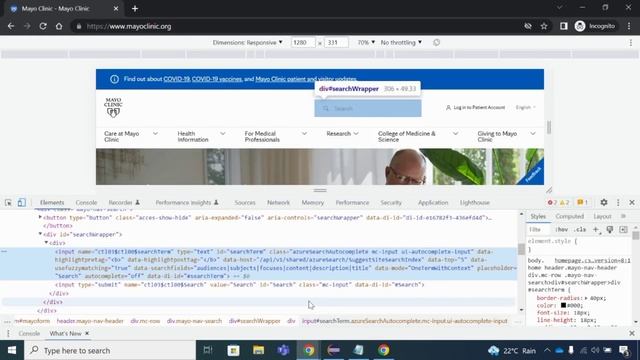
Task: Open the rendering emulations paintbrush icon
Action: click(x=610, y=230)
